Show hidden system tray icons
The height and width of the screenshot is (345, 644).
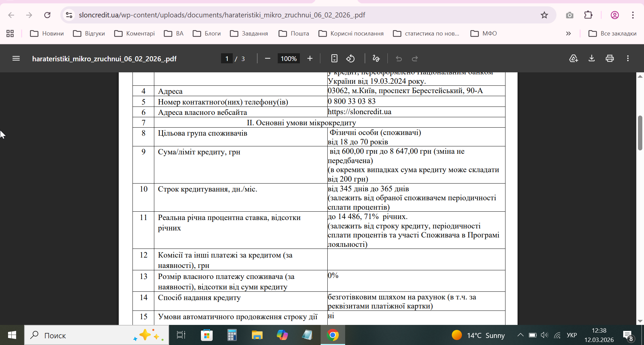click(x=520, y=335)
